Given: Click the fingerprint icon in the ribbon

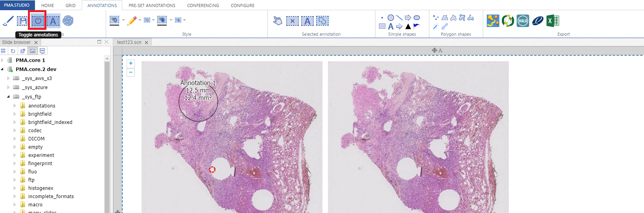Looking at the screenshot, I should click(x=68, y=21).
